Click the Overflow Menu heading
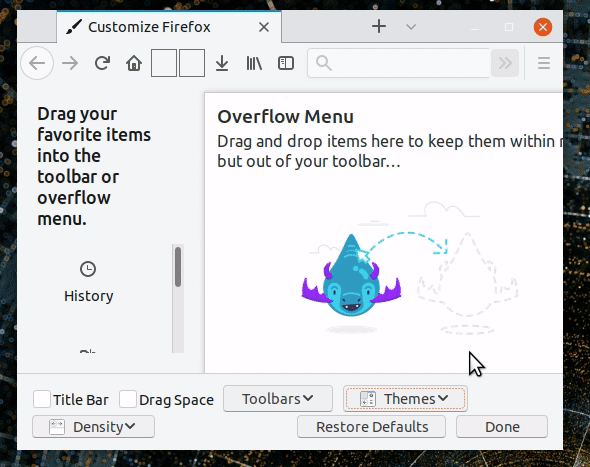The image size is (590, 467). (285, 117)
